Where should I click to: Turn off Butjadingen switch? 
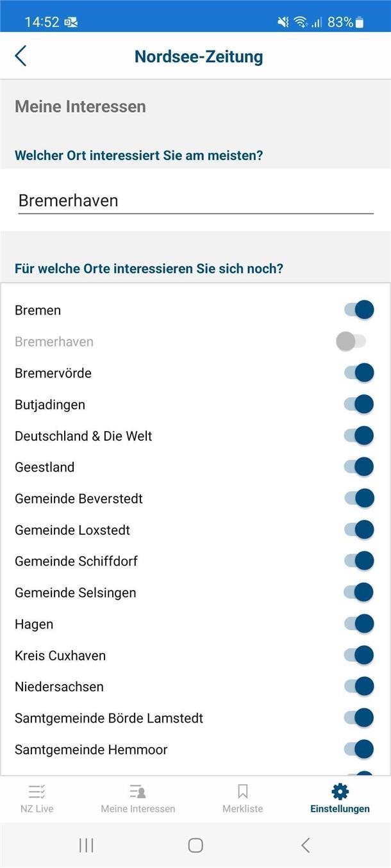tap(359, 404)
